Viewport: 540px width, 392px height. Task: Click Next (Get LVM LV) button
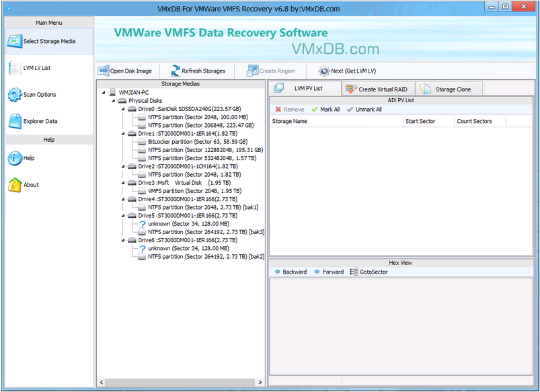(347, 71)
